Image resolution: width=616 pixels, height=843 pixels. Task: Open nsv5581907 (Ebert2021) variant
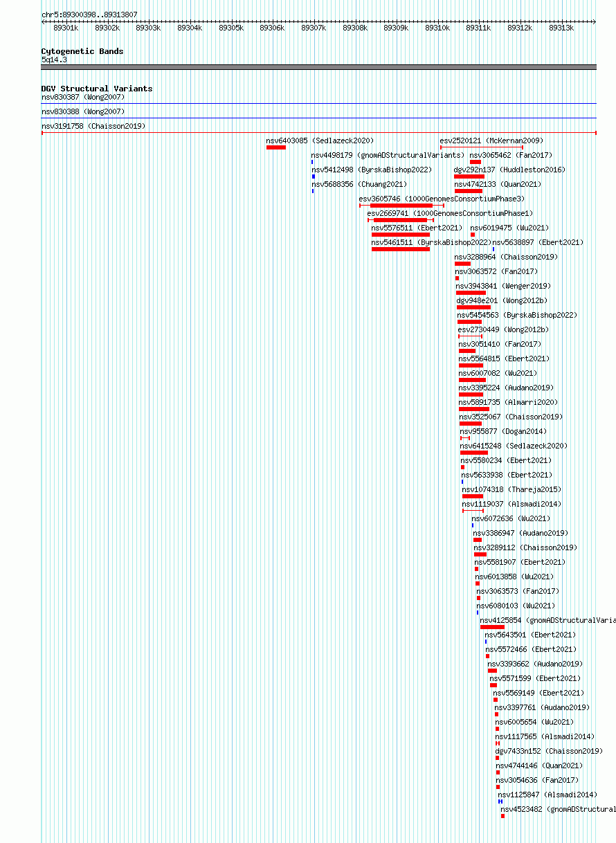(520, 562)
